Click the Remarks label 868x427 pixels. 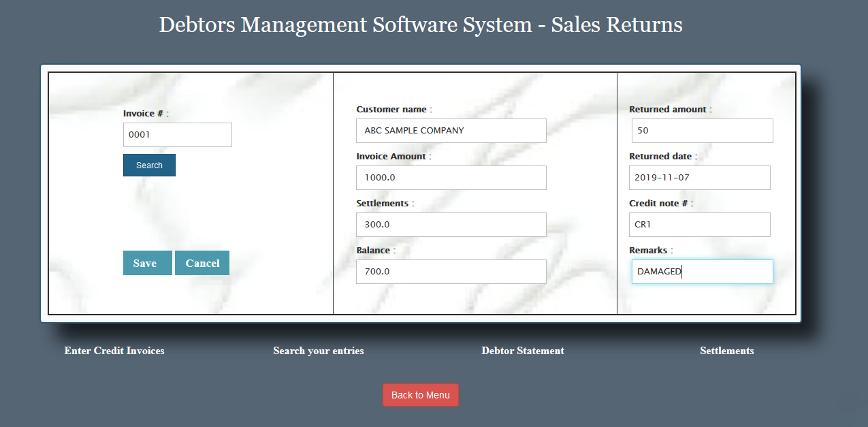[651, 251]
